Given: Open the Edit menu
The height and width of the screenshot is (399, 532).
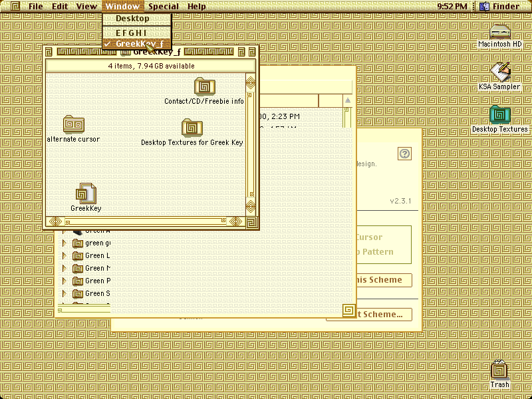Looking at the screenshot, I should pos(60,7).
